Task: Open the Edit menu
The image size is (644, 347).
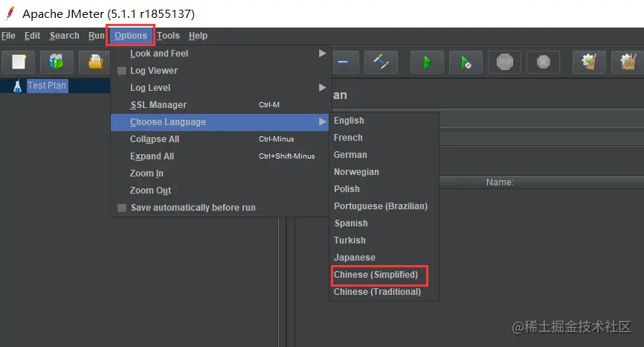Action: pyautogui.click(x=32, y=36)
